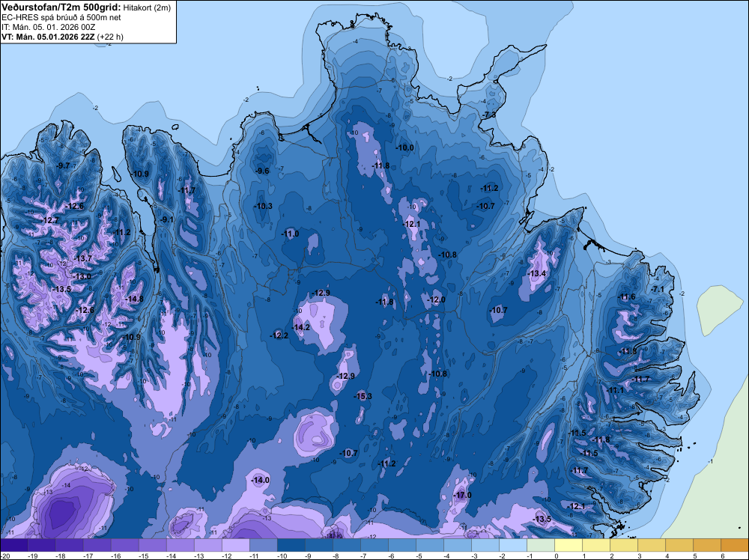Select the -9.1 temperature value
The width and height of the screenshot is (749, 560).
167,219
